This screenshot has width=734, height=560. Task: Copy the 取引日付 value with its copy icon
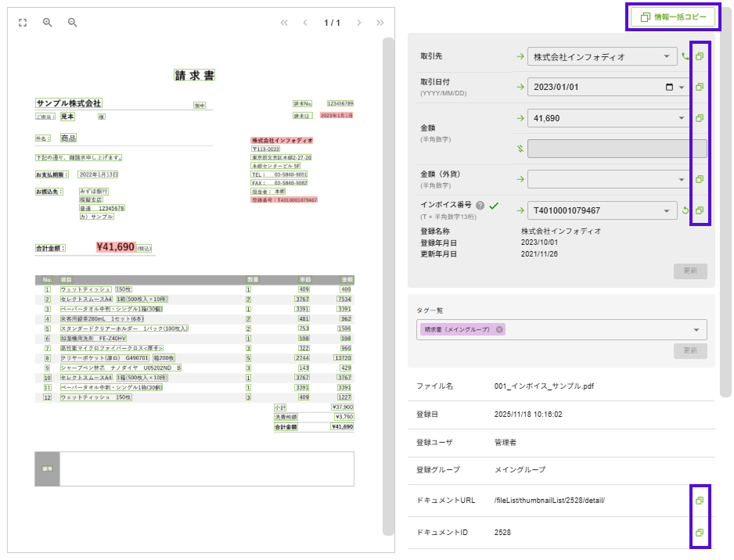click(700, 87)
